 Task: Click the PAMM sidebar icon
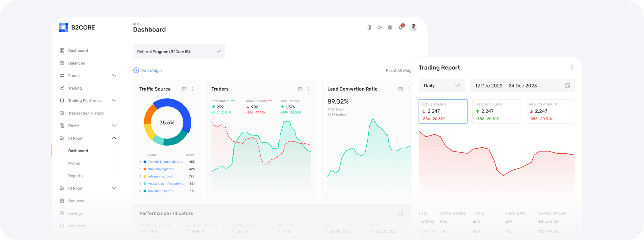62,126
